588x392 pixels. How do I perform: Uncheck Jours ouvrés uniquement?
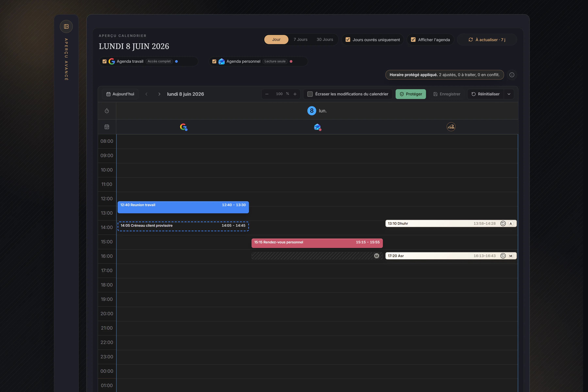tap(348, 40)
